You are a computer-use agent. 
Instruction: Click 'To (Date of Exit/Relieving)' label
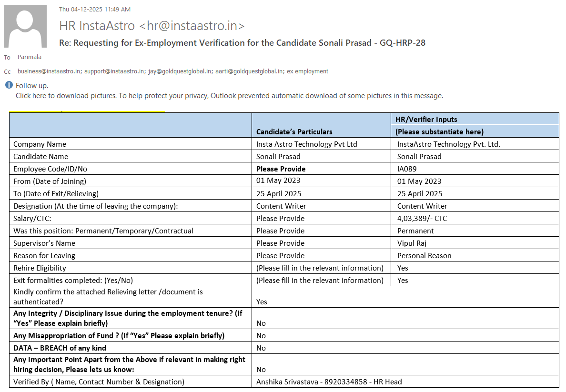[56, 193]
